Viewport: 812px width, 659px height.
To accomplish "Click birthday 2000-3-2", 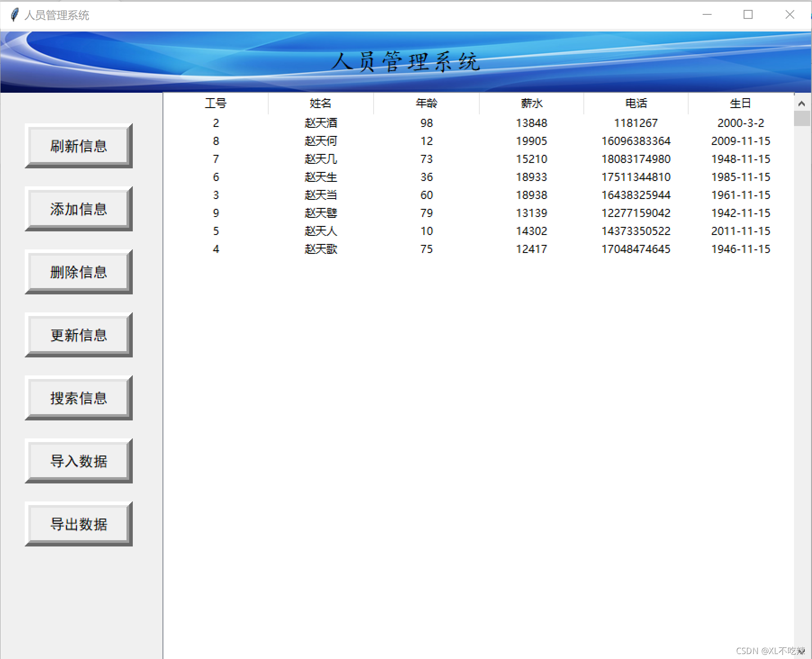I will 741,123.
